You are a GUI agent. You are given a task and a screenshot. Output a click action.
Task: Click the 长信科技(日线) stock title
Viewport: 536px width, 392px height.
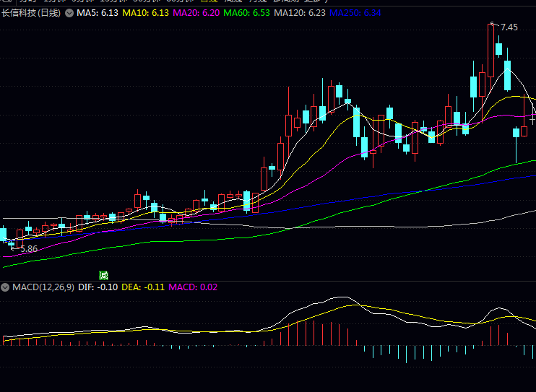coord(32,13)
